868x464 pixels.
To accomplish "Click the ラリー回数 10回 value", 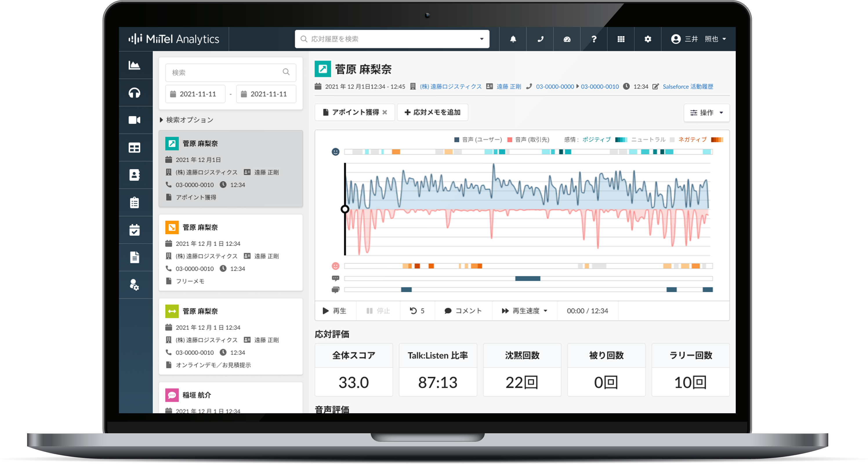I will point(691,383).
